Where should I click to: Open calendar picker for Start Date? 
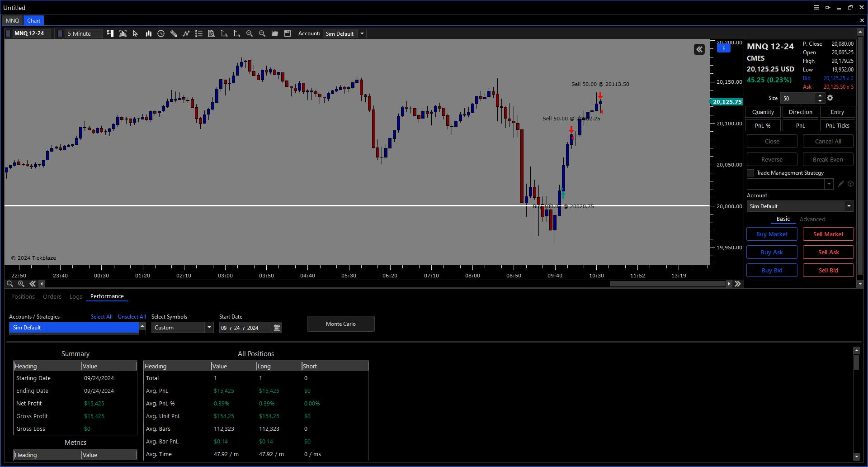click(x=277, y=328)
